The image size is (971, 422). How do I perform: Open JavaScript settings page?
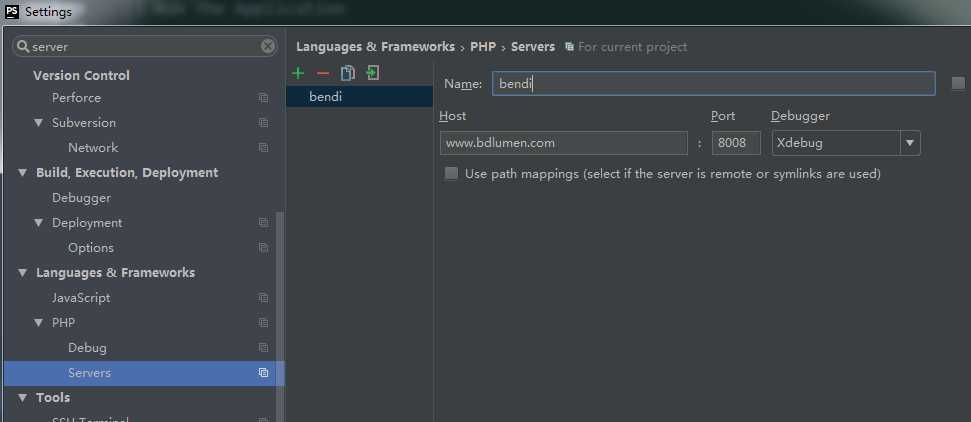coord(81,297)
